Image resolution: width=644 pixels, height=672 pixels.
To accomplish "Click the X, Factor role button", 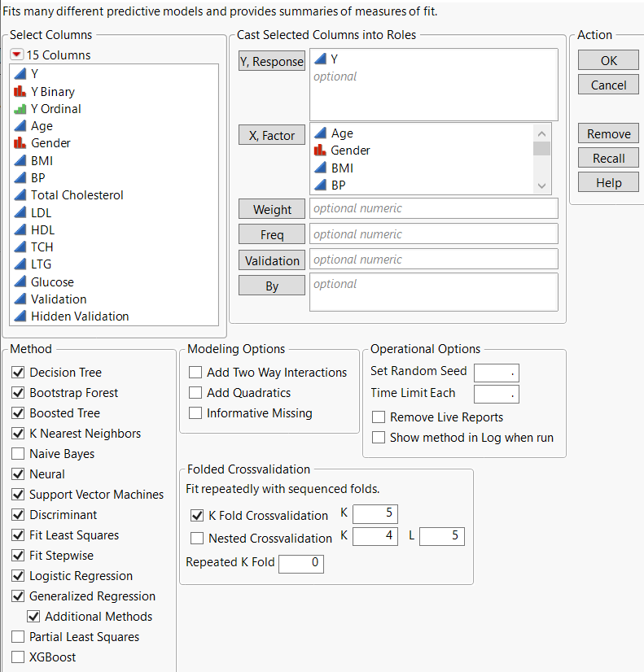I will [x=272, y=136].
